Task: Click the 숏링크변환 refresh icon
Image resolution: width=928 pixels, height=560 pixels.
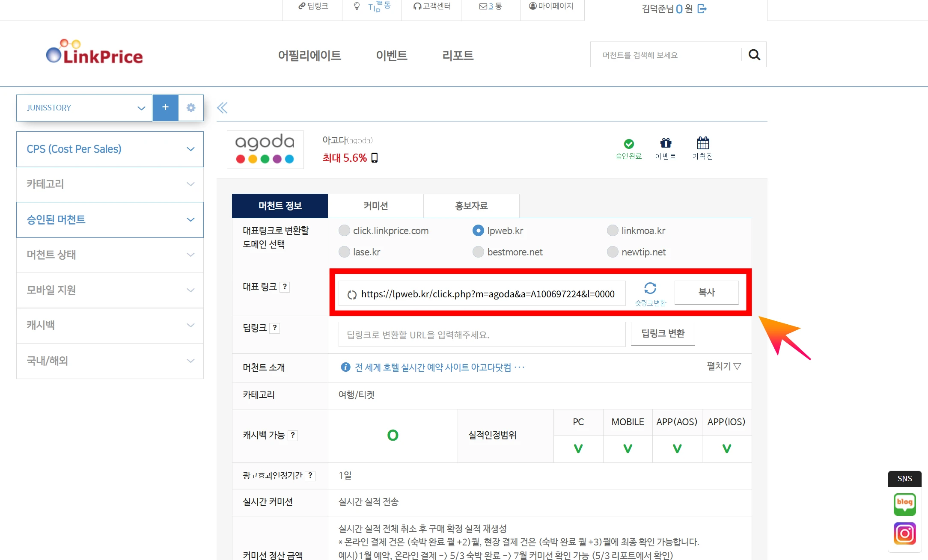Action: pyautogui.click(x=650, y=288)
